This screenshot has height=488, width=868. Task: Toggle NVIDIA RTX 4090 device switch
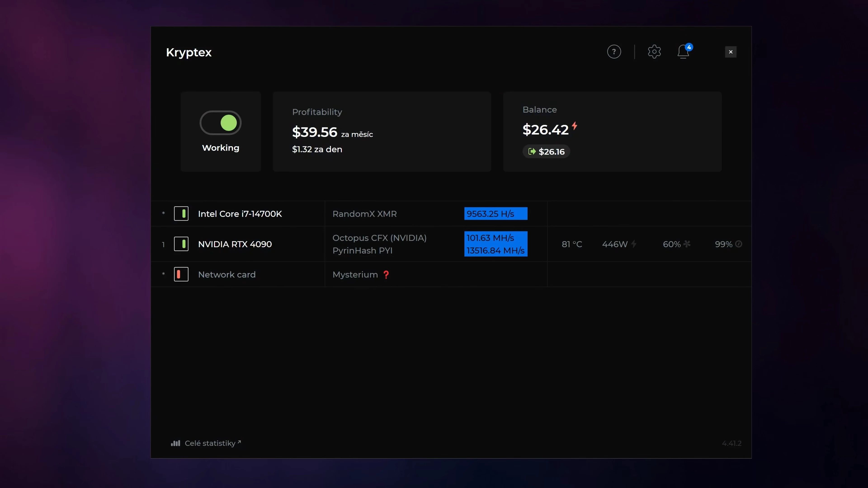181,244
